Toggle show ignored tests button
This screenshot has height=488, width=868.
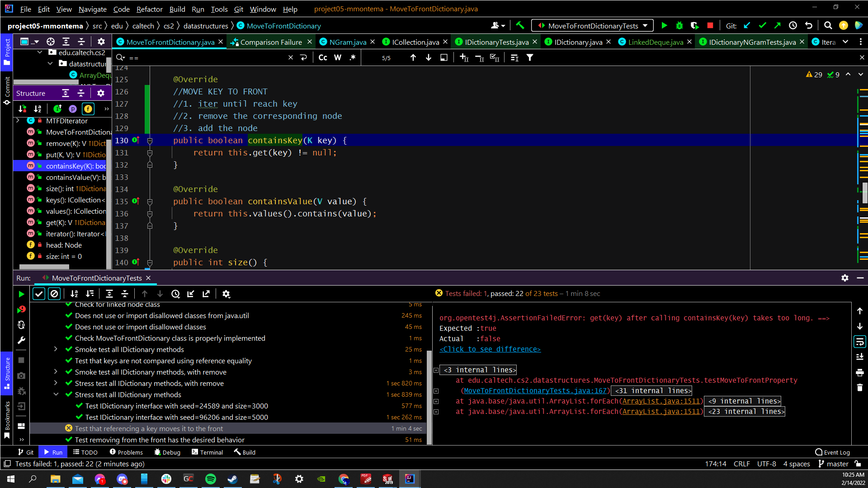(54, 294)
